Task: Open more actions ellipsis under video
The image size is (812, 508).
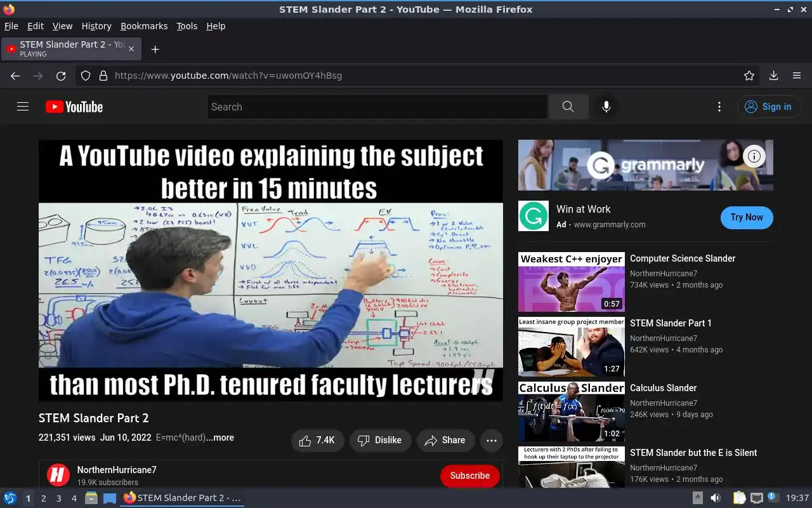Action: tap(492, 440)
